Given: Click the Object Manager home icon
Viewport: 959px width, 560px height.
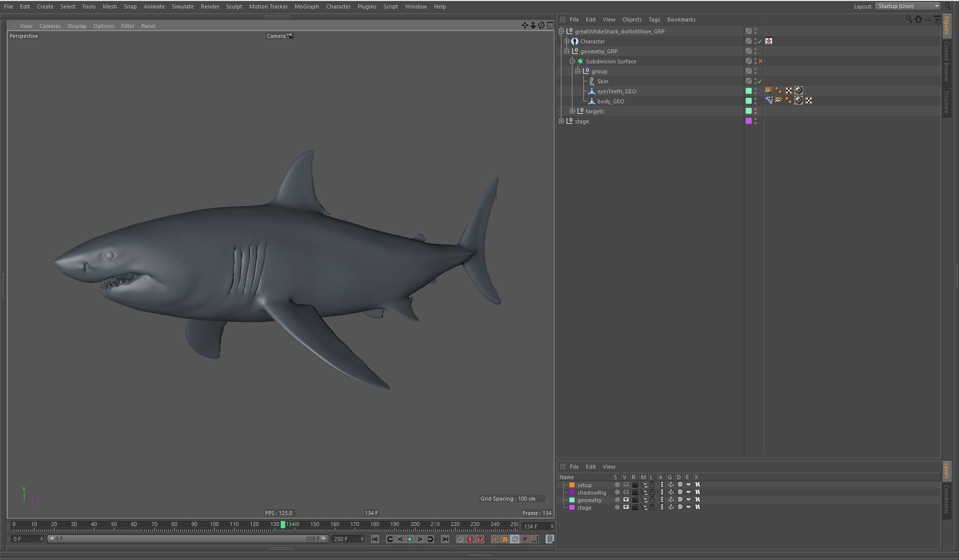Looking at the screenshot, I should point(918,19).
